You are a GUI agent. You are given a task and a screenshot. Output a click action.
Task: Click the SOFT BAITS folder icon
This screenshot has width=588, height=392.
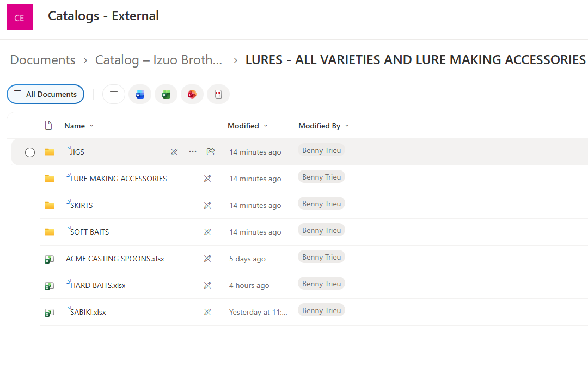click(50, 232)
